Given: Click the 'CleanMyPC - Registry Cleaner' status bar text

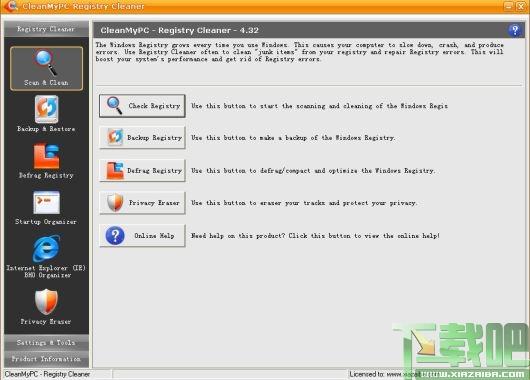Looking at the screenshot, I should point(47,374).
